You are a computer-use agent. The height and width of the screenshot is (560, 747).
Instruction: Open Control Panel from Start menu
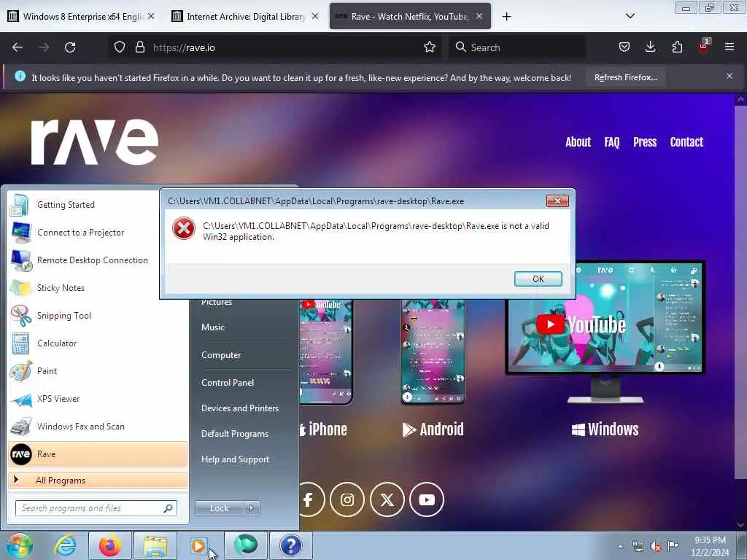pos(228,382)
